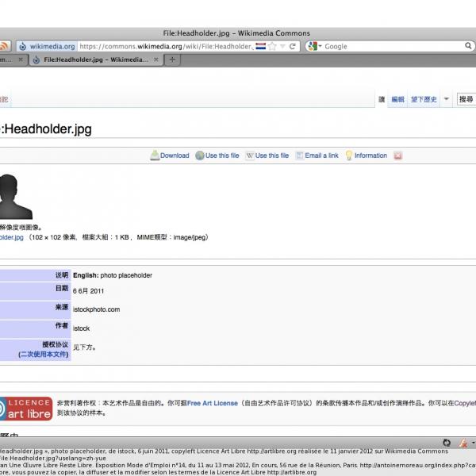Open the head silhouette placeholder image
The width and height of the screenshot is (476, 476).
(x=15, y=197)
